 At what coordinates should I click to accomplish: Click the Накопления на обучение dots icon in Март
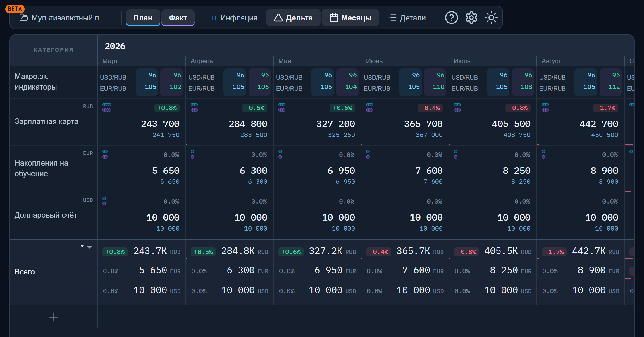(105, 154)
